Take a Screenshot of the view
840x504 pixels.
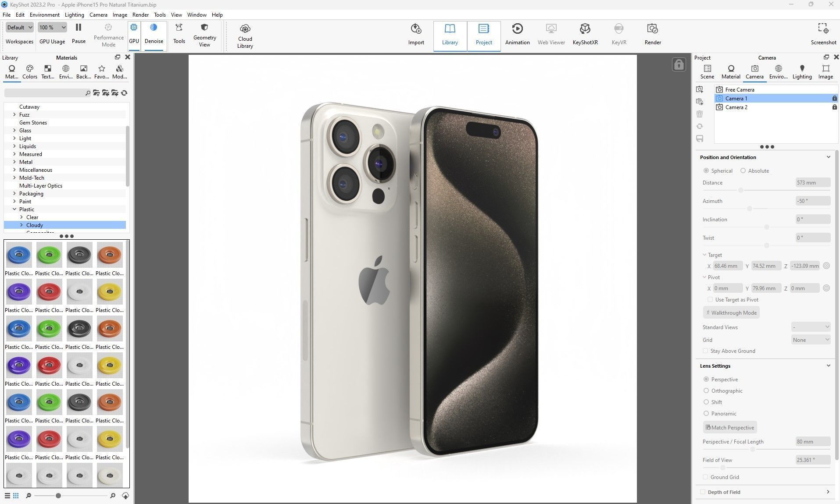(x=823, y=35)
